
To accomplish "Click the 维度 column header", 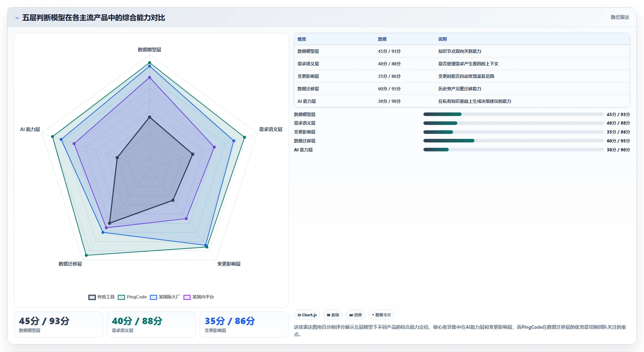I will point(302,39).
